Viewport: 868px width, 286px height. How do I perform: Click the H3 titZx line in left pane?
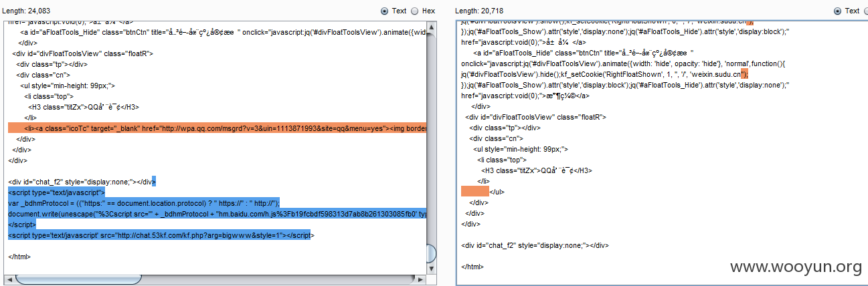(x=84, y=107)
